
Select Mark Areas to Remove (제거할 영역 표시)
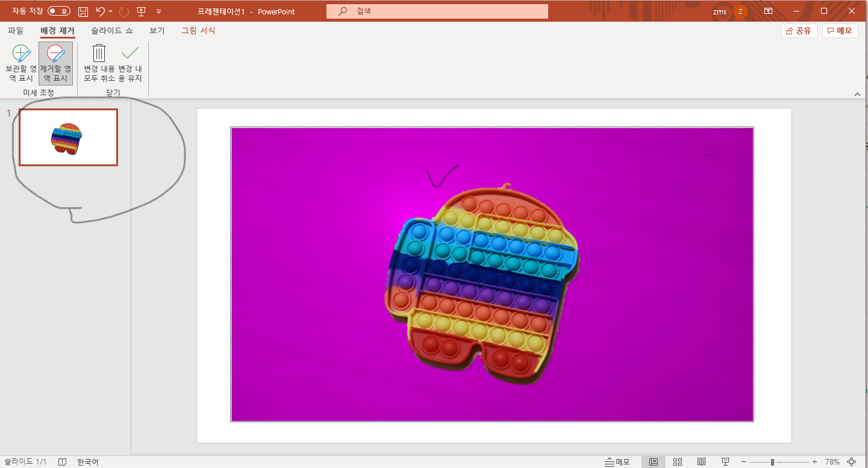(x=55, y=63)
